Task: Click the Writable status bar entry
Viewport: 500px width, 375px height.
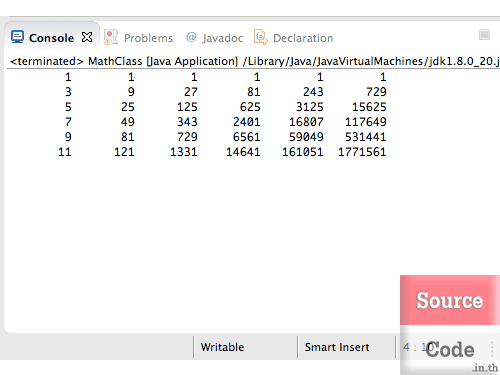Action: click(222, 347)
